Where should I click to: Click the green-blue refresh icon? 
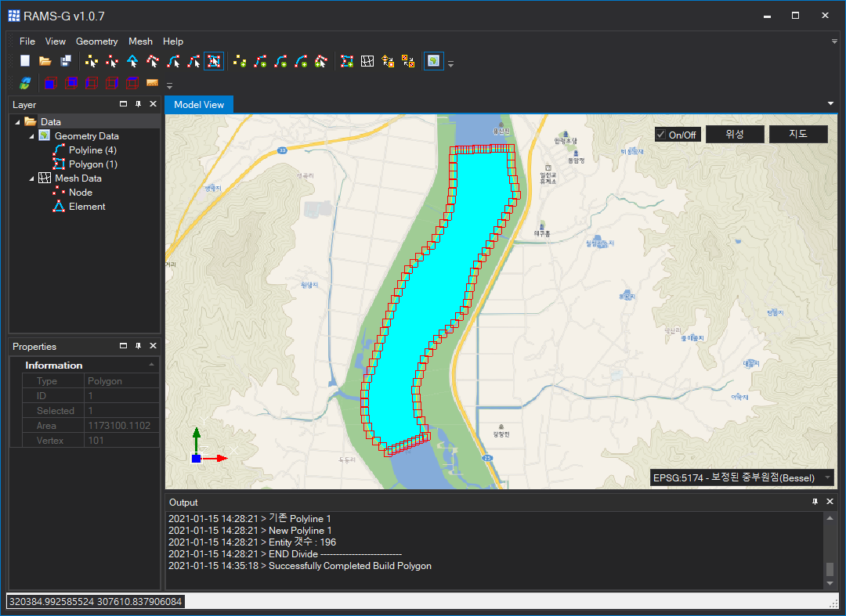[x=26, y=83]
